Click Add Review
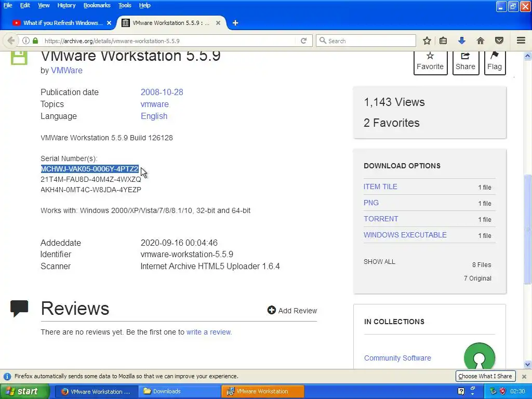This screenshot has width=532, height=399. pyautogui.click(x=292, y=311)
